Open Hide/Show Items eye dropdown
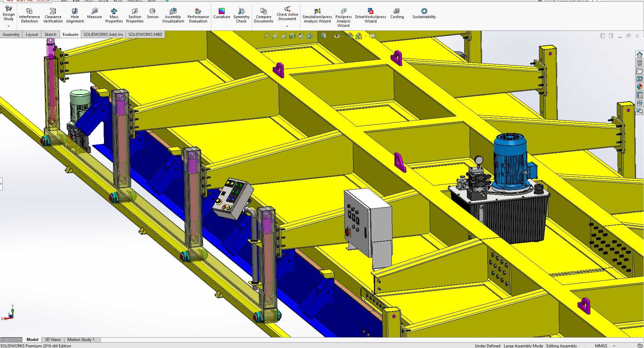 coord(337,36)
